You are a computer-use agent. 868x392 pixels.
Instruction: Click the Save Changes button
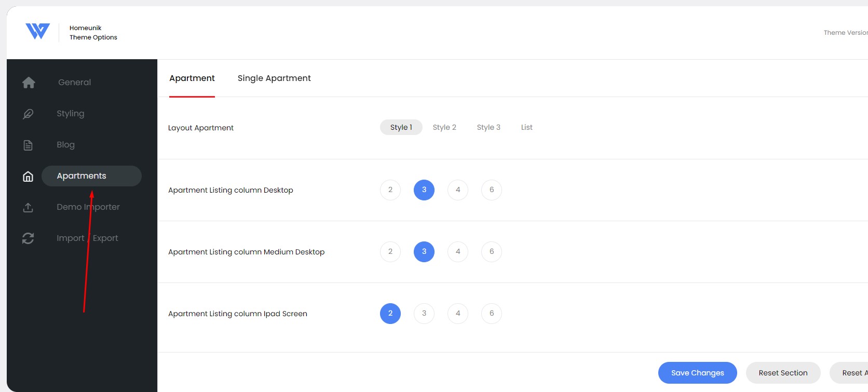[x=698, y=373]
